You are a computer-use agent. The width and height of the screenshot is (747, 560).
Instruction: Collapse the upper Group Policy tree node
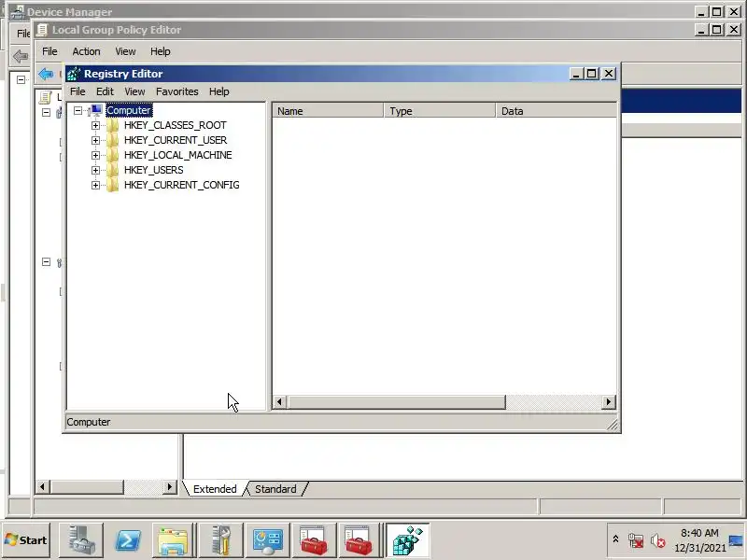click(x=46, y=112)
